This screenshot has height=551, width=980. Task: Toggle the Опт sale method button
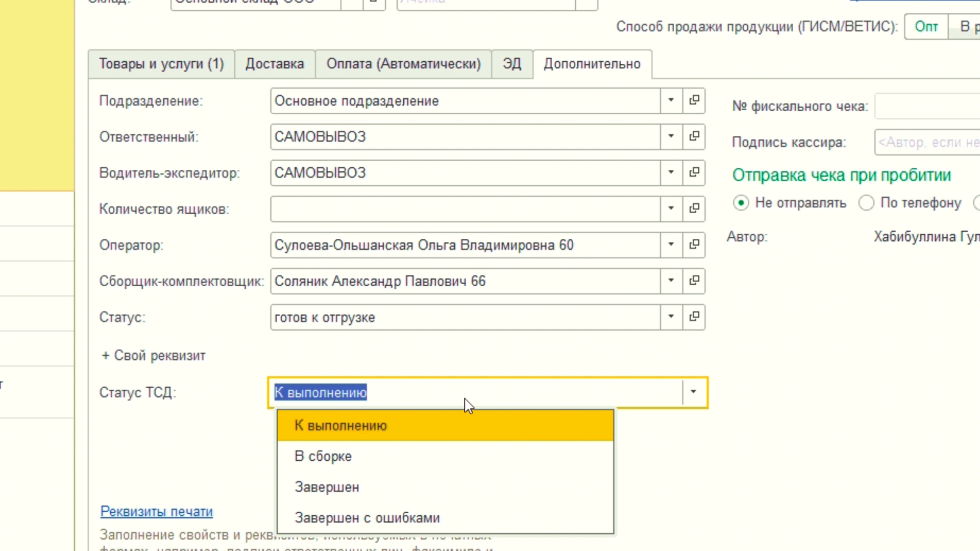click(926, 27)
